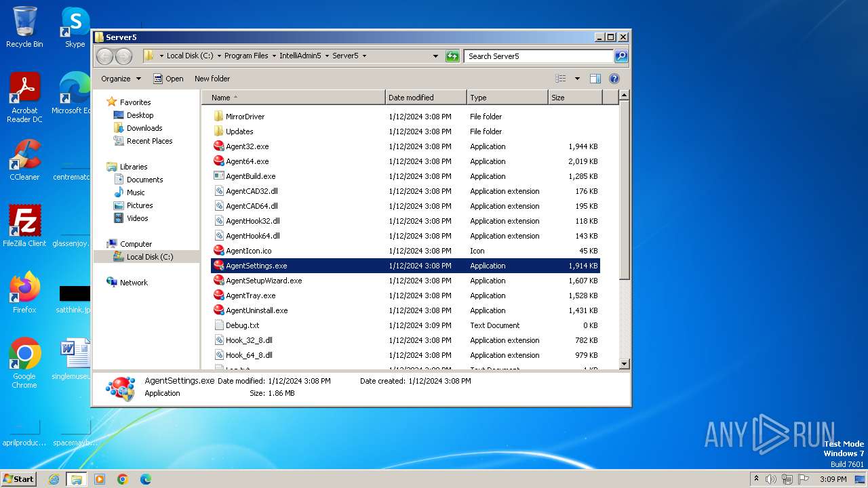
Task: Open Firefox desktop shortcut
Action: tap(24, 293)
